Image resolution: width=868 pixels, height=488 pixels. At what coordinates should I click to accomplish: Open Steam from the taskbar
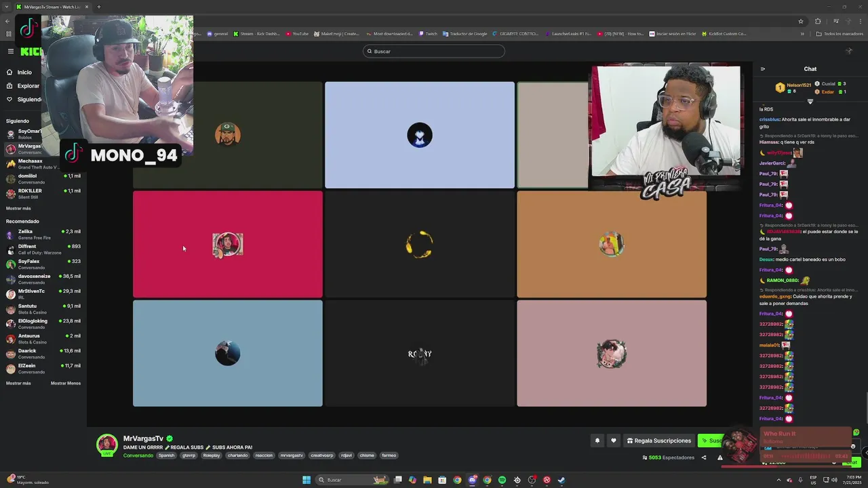[561, 480]
